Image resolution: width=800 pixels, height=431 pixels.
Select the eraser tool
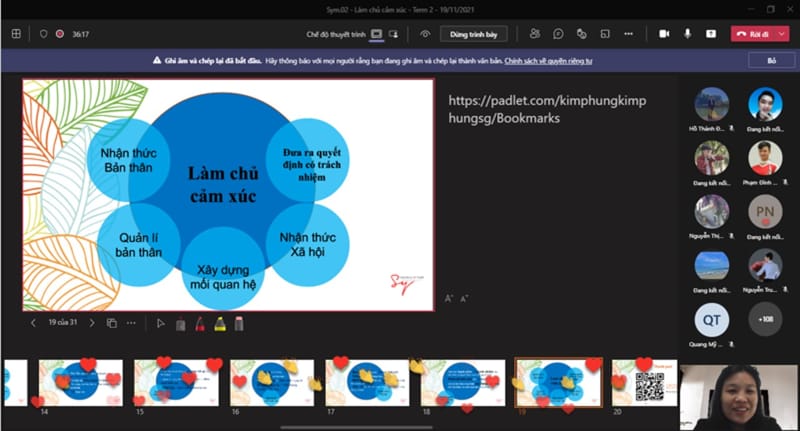[239, 324]
